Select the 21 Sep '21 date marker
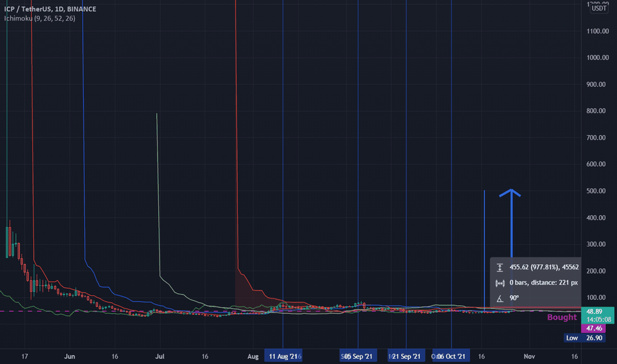 pyautogui.click(x=406, y=356)
